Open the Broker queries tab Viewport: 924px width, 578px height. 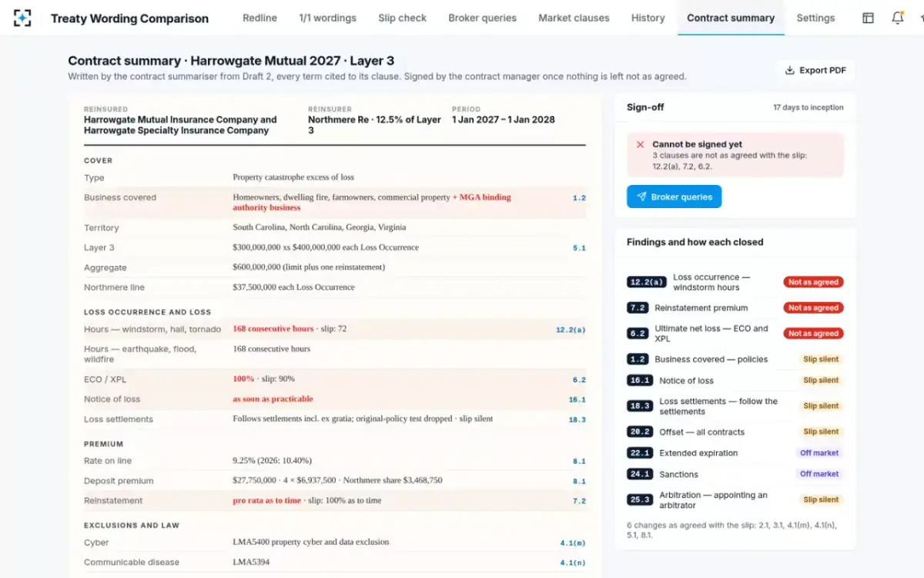coord(483,18)
